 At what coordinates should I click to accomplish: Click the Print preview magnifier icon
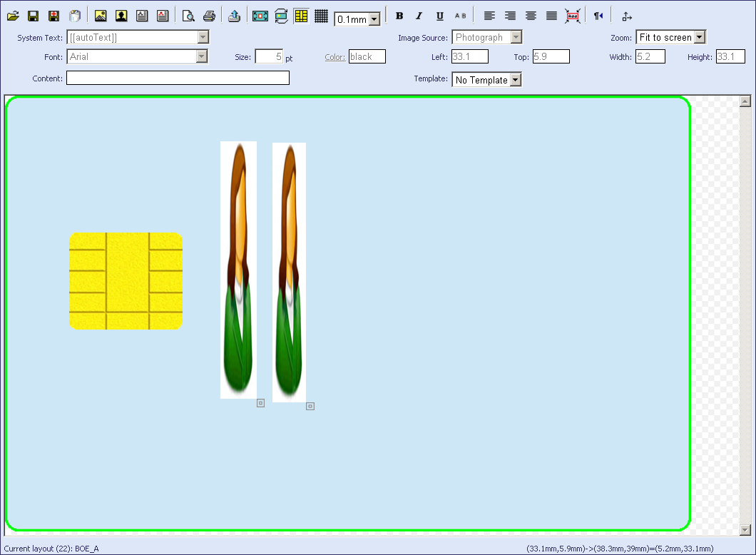click(188, 16)
